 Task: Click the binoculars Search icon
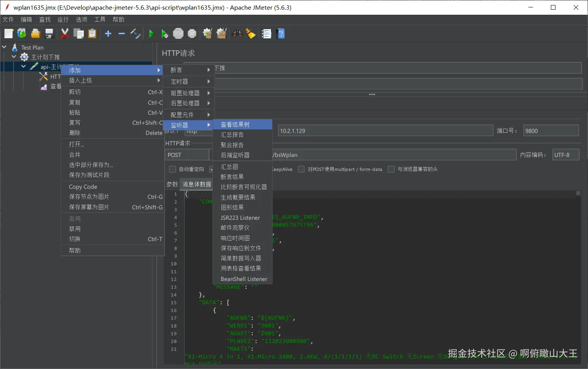(x=237, y=34)
